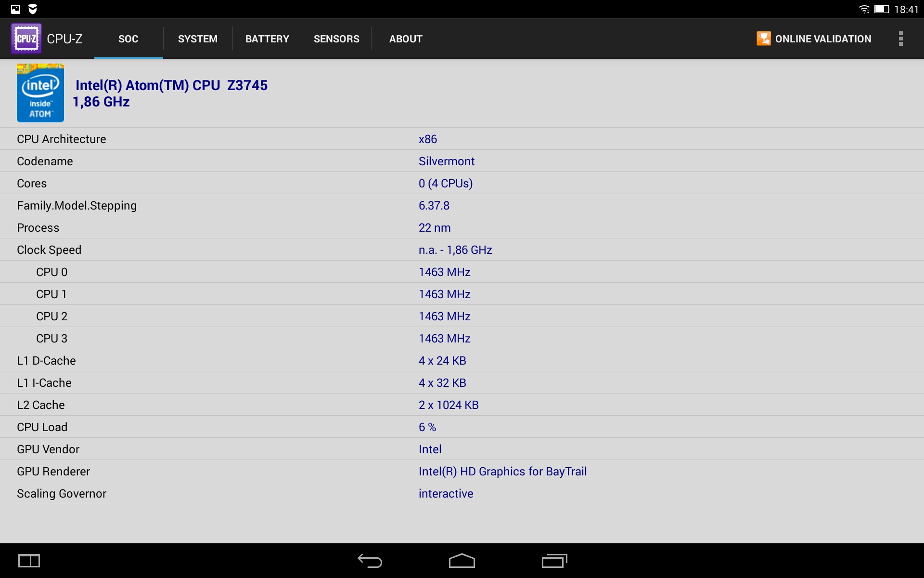The height and width of the screenshot is (578, 924).
Task: Tap the Scaling Governor label
Action: [62, 494]
